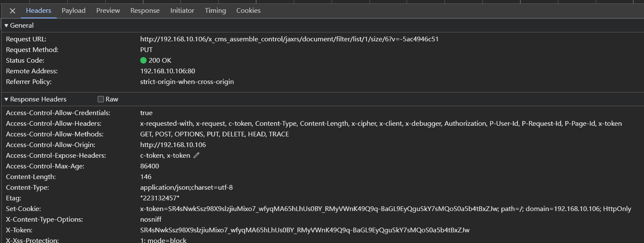Click the Set-Cookie header value

(385, 209)
